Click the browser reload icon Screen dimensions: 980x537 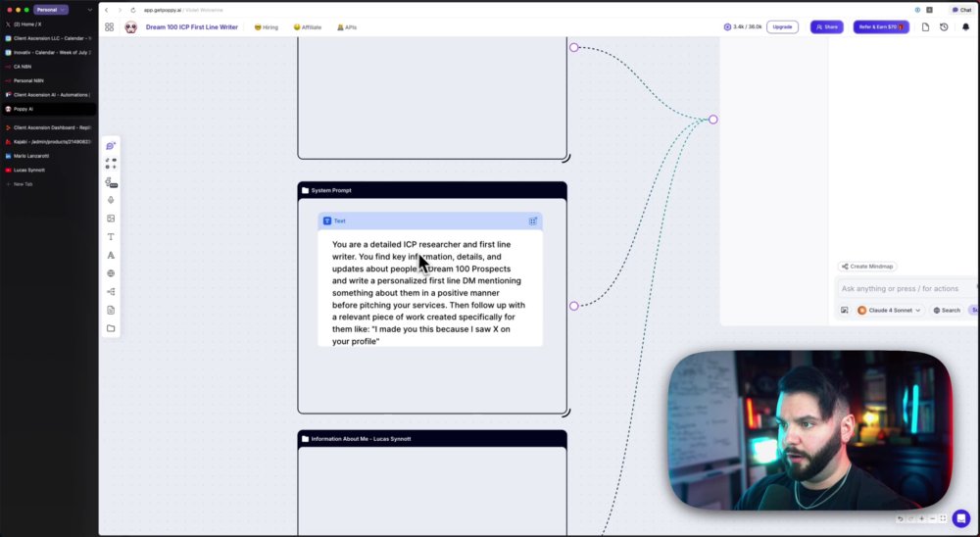click(133, 10)
